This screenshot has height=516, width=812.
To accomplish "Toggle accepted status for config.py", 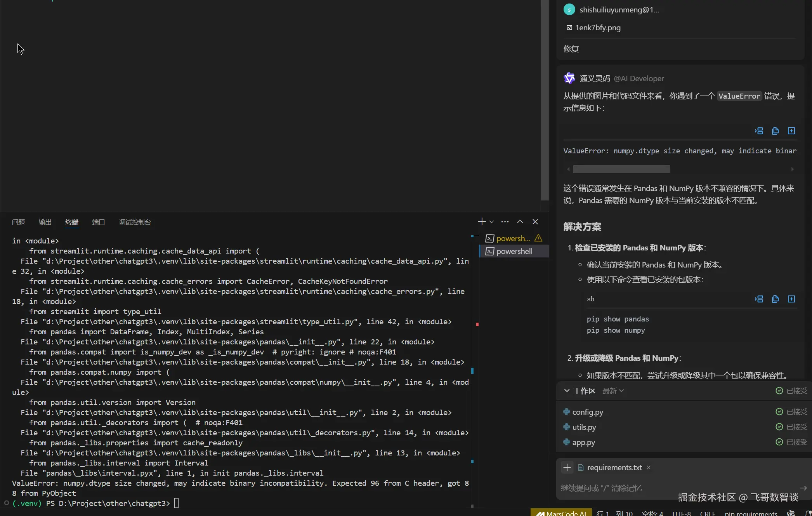I will tap(791, 412).
